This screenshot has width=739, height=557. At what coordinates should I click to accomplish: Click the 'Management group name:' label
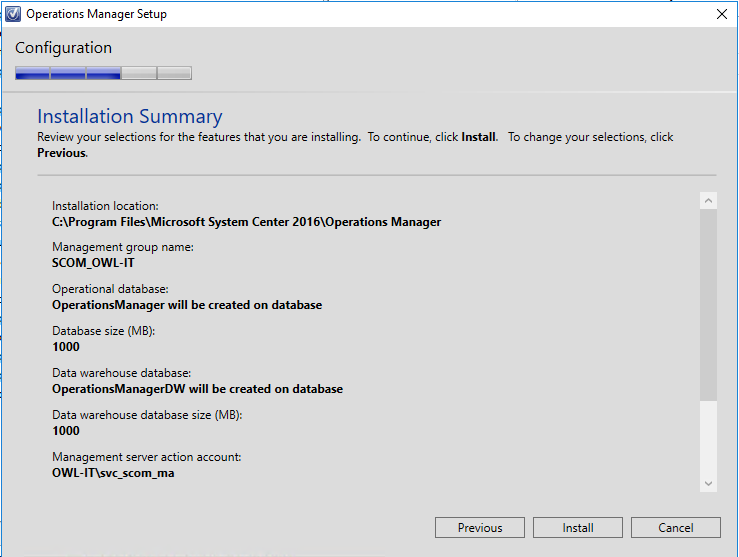tap(123, 247)
